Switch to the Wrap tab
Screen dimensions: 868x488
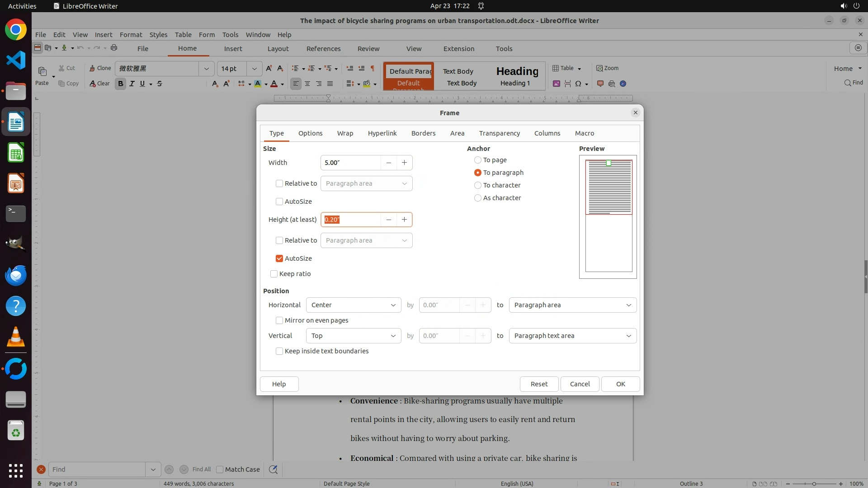tap(345, 133)
